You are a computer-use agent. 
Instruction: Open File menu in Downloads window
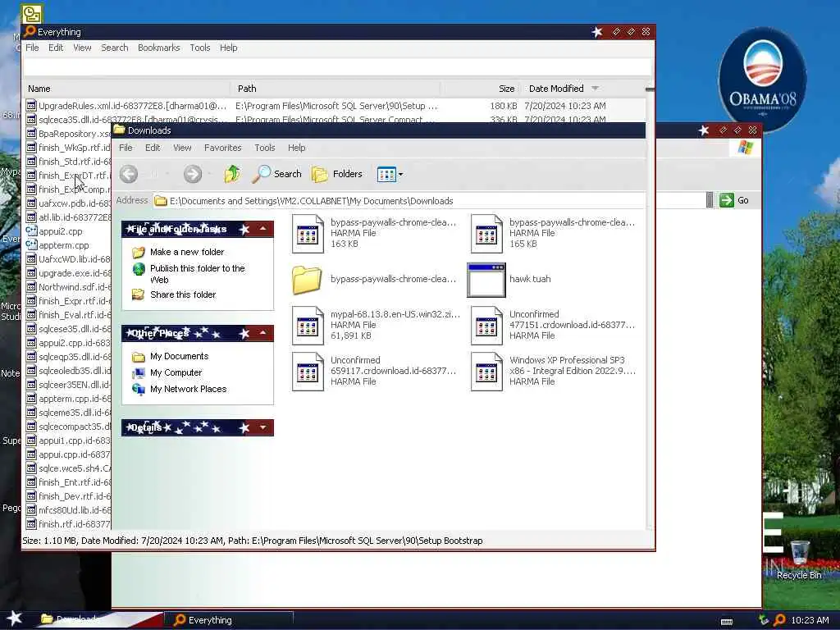(x=126, y=148)
